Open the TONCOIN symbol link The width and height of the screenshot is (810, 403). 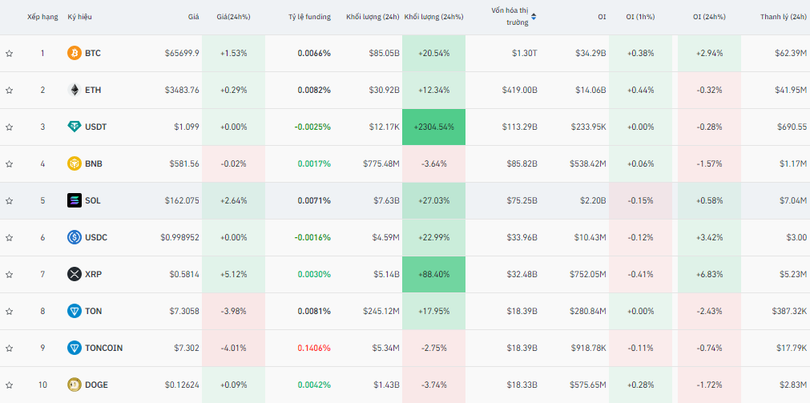point(103,347)
